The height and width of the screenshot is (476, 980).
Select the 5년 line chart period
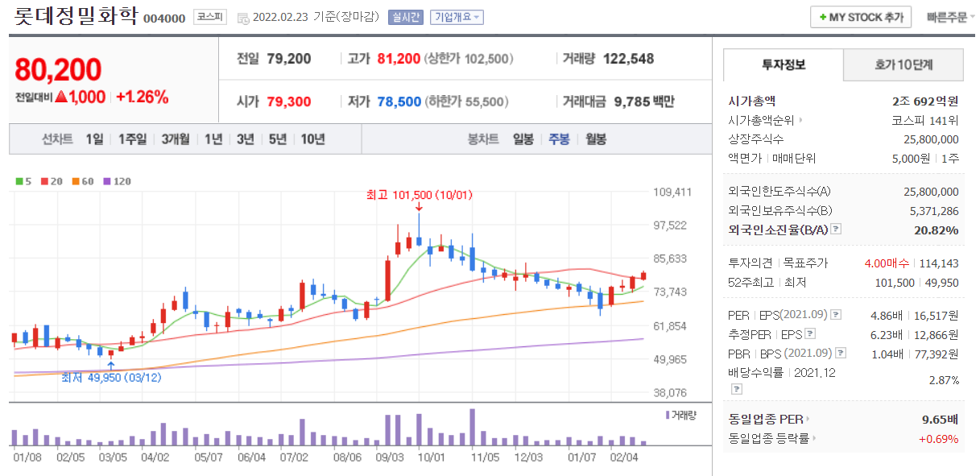pos(278,139)
